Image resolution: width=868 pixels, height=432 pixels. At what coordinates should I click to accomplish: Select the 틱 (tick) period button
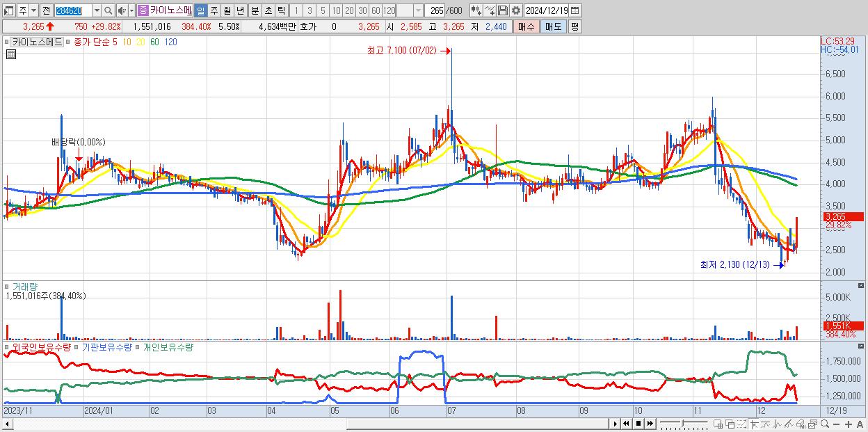(281, 10)
